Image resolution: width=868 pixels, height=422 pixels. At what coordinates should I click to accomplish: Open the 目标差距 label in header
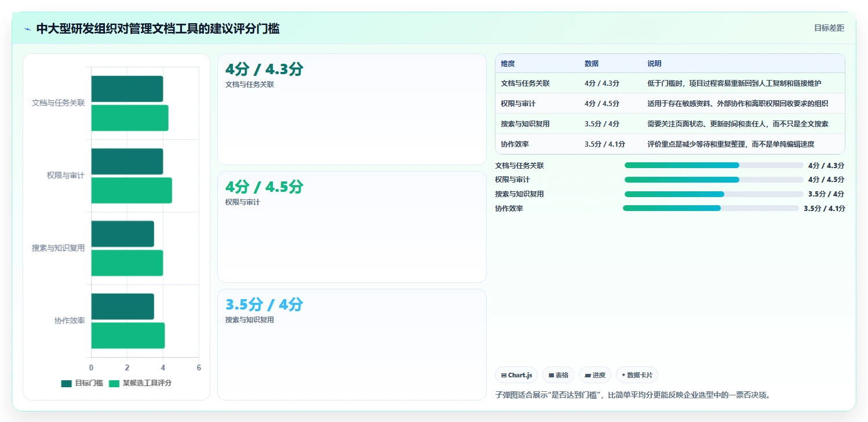click(x=829, y=28)
